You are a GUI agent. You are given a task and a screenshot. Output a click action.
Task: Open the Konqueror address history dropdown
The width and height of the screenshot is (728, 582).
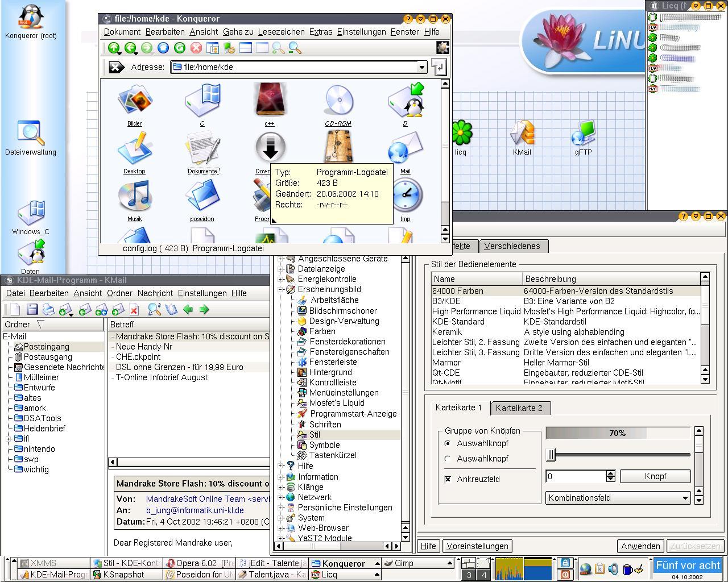click(421, 67)
